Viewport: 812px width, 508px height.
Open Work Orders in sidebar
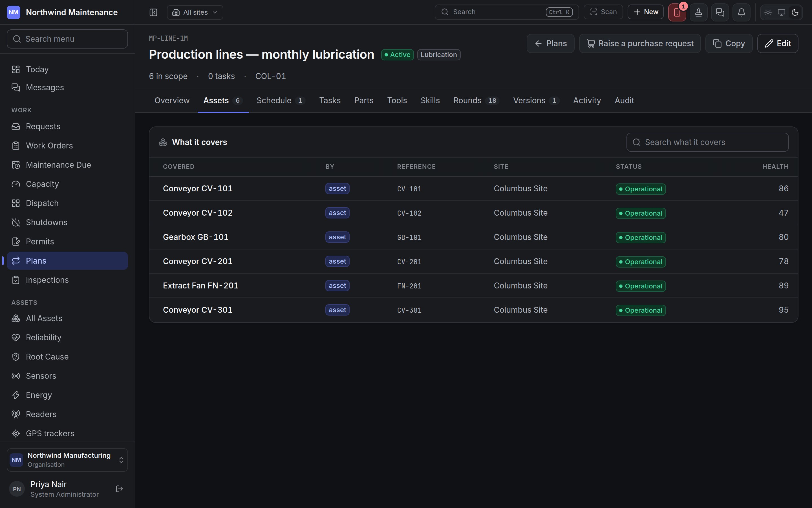tap(67, 145)
